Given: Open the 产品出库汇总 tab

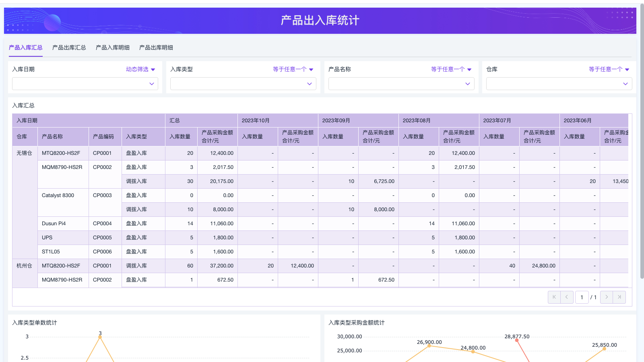Looking at the screenshot, I should click(x=69, y=47).
